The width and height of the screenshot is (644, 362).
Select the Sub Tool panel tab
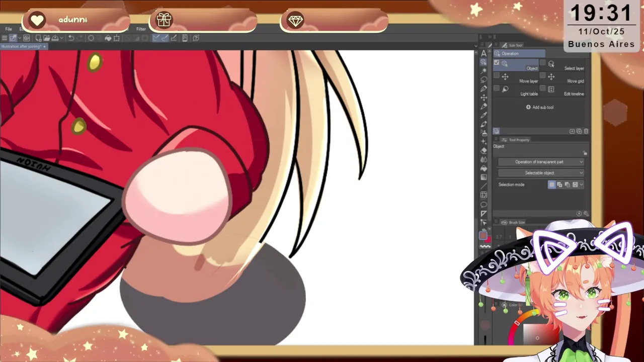[x=512, y=45]
